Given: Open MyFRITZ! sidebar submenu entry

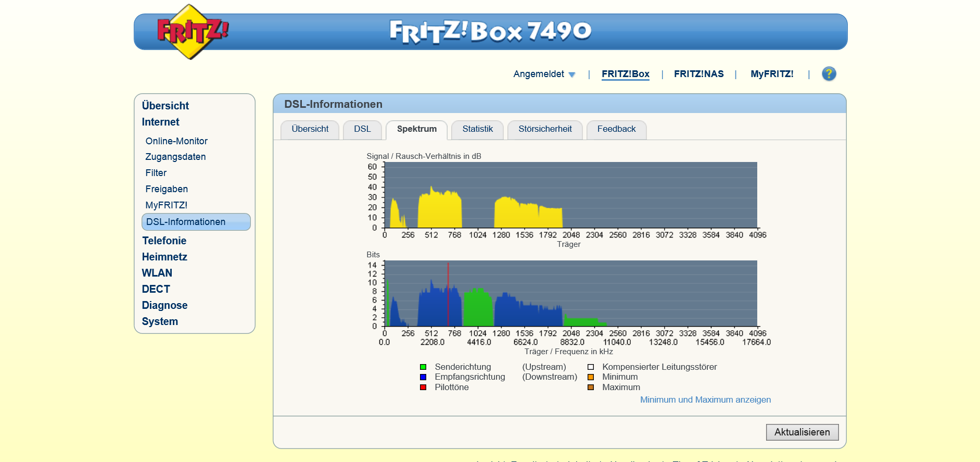Looking at the screenshot, I should tap(166, 205).
